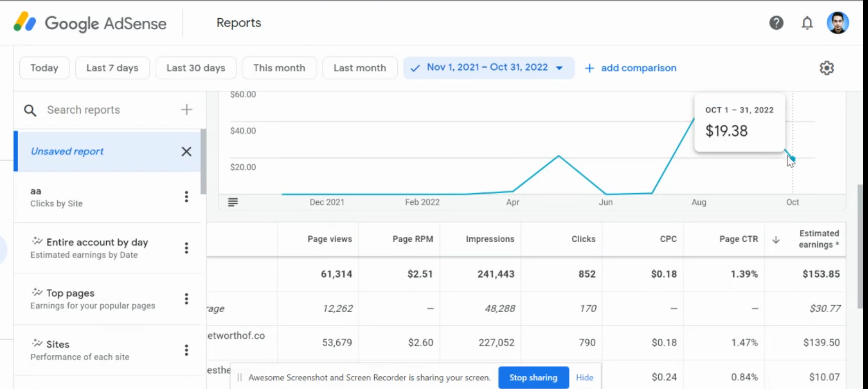Image resolution: width=868 pixels, height=389 pixels.
Task: Sort by Estimated earnings column
Action: point(819,239)
